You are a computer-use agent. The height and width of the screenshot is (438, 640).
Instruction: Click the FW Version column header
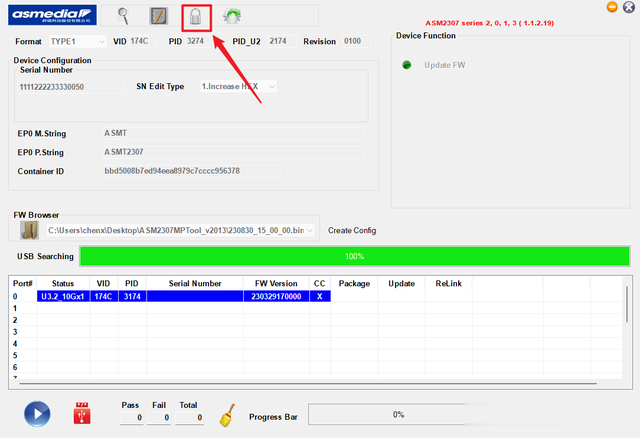pyautogui.click(x=276, y=283)
